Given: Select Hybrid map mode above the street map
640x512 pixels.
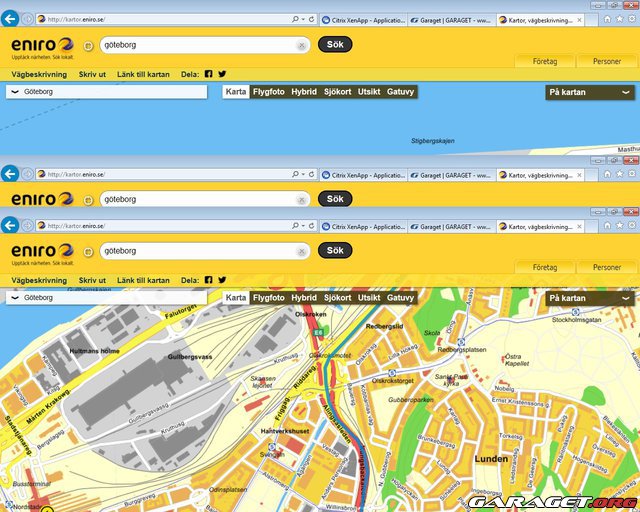Looking at the screenshot, I should click(x=304, y=298).
